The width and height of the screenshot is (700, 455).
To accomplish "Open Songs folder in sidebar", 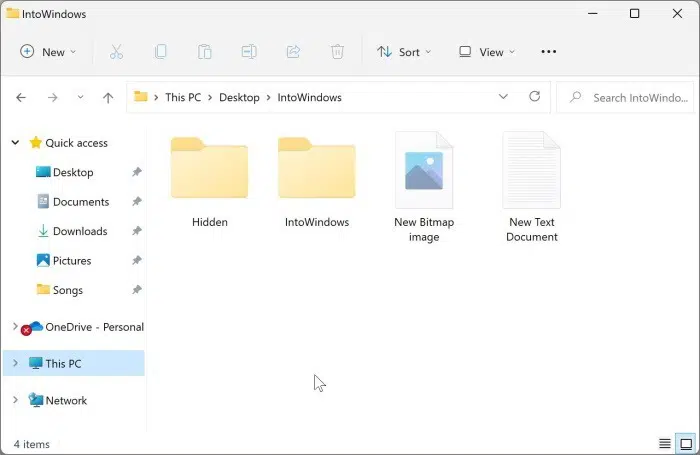I will pyautogui.click(x=67, y=290).
